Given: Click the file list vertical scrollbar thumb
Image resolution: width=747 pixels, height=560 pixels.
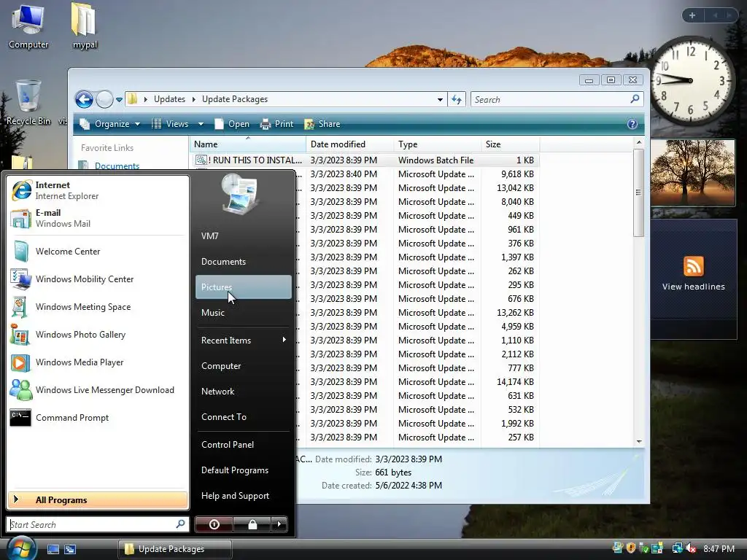Looking at the screenshot, I should [x=638, y=192].
